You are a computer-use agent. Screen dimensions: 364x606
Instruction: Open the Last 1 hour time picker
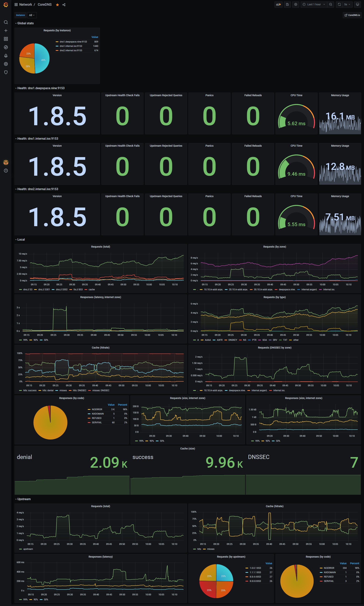point(314,4)
